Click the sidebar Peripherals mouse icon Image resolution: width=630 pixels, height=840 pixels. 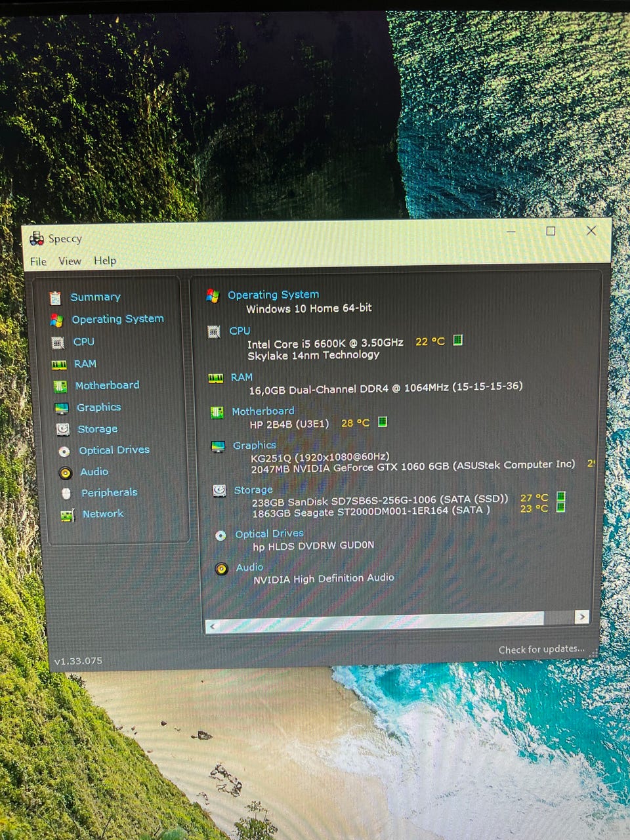point(66,493)
